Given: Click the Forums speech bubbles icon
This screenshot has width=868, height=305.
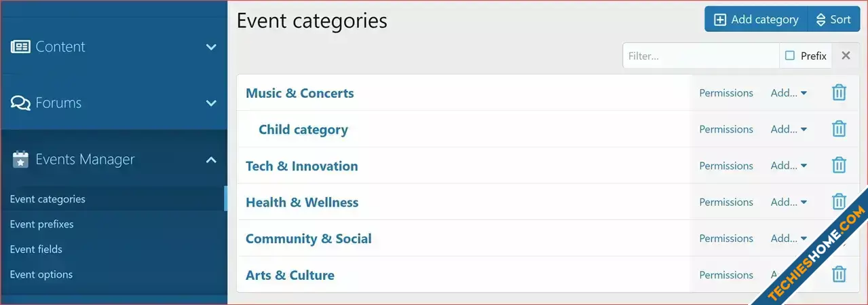Looking at the screenshot, I should coord(20,103).
